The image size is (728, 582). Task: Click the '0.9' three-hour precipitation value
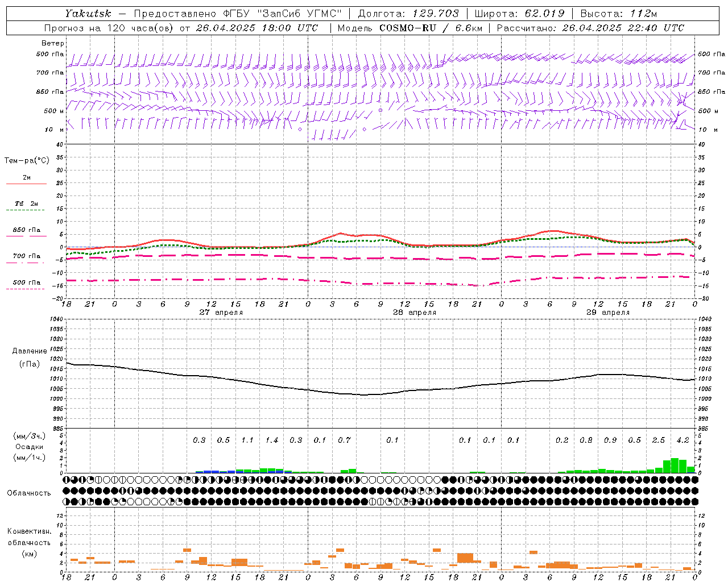[x=610, y=440]
